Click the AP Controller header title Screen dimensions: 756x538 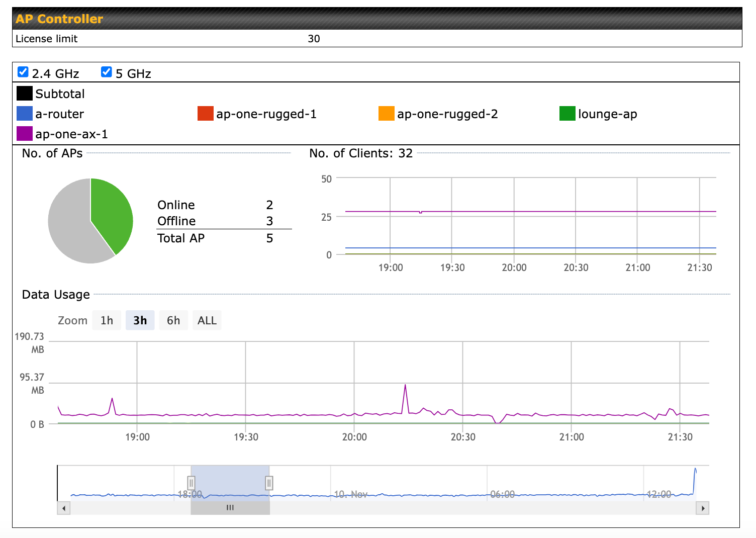pyautogui.click(x=59, y=19)
